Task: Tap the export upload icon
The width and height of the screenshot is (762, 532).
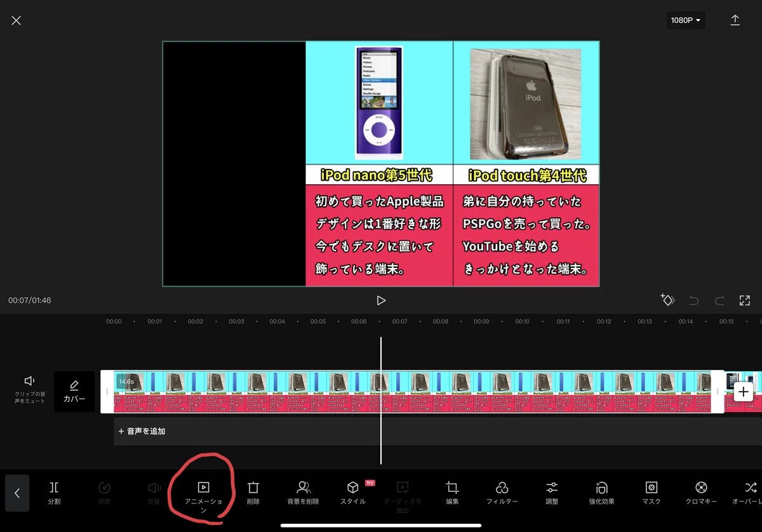Action: [x=735, y=20]
